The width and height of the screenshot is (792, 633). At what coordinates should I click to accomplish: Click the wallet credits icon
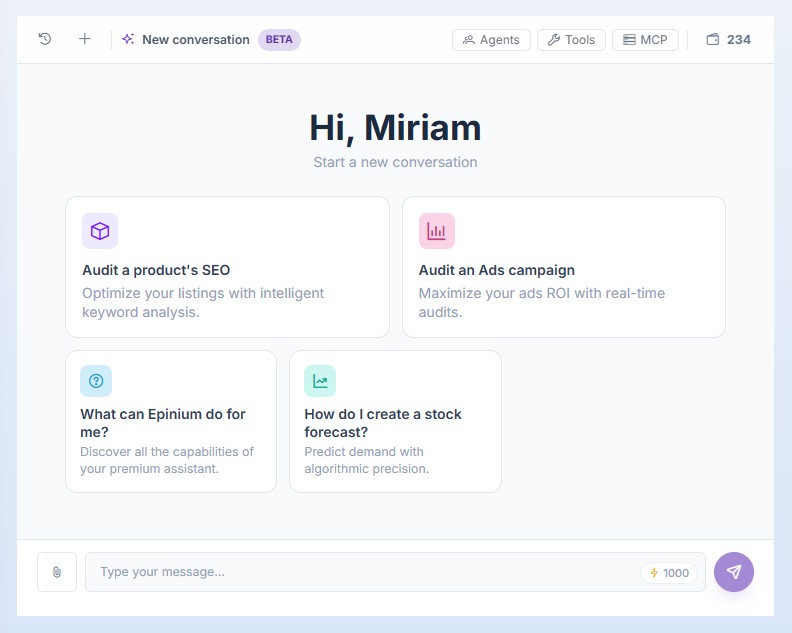click(713, 39)
